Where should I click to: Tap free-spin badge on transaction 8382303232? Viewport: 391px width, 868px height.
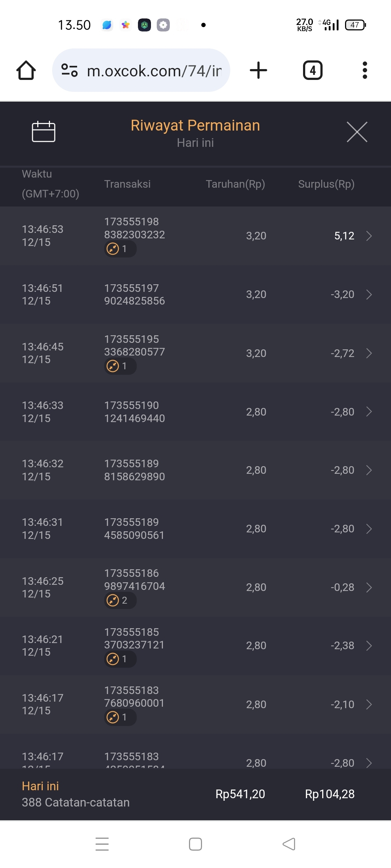119,249
